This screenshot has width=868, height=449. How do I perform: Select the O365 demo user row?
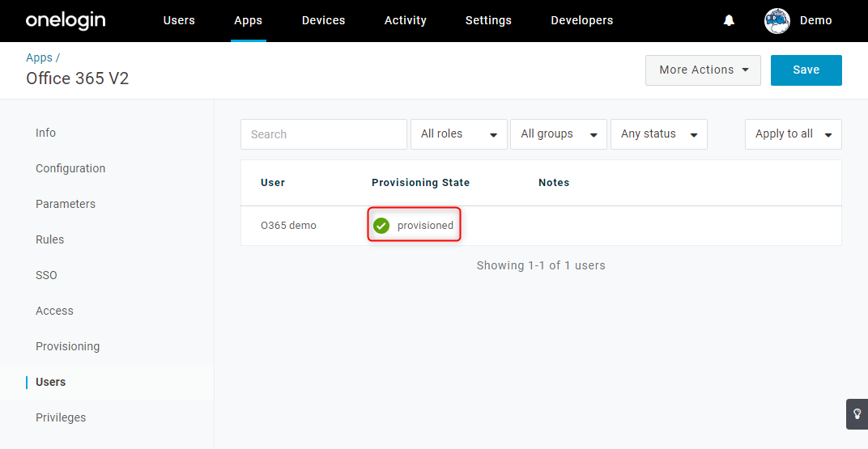tap(541, 226)
